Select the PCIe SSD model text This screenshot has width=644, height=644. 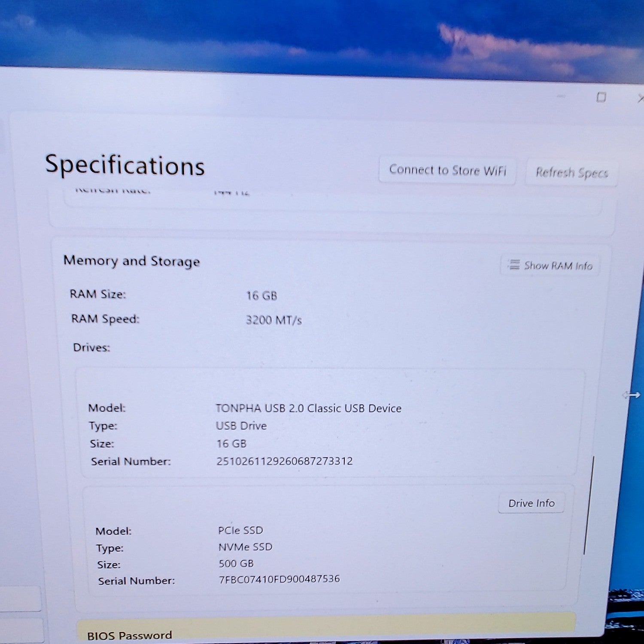240,531
